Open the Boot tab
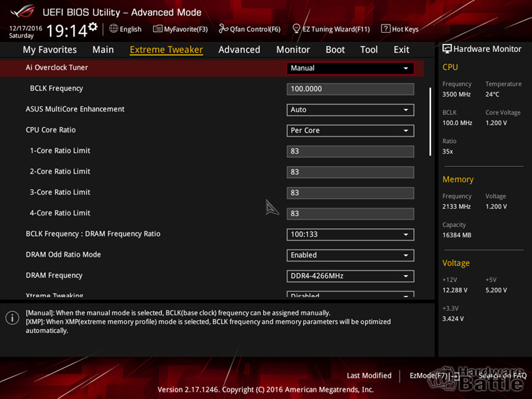The image size is (532, 399). coord(335,49)
